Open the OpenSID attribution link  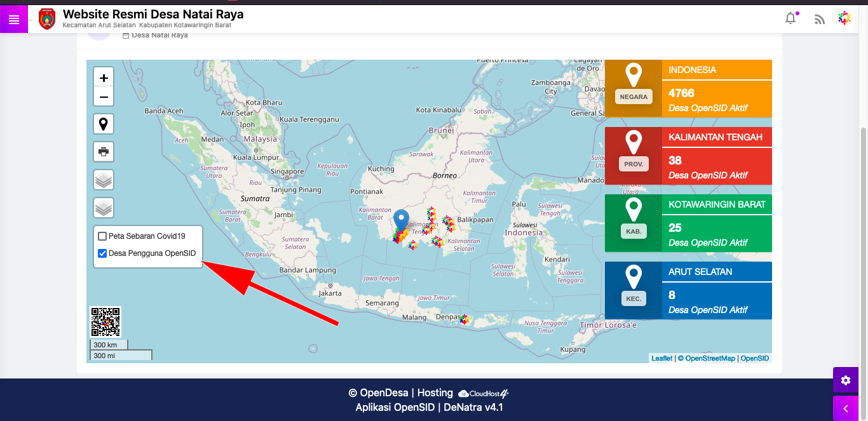(x=755, y=358)
